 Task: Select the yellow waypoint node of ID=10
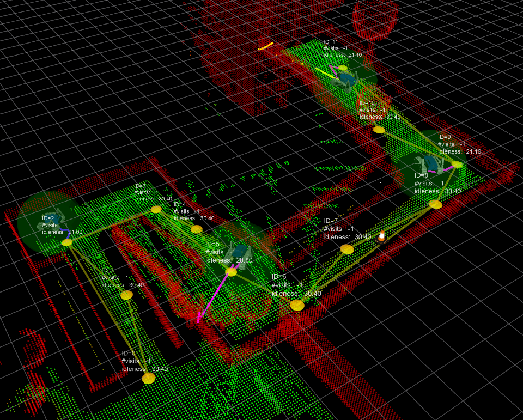[379, 130]
